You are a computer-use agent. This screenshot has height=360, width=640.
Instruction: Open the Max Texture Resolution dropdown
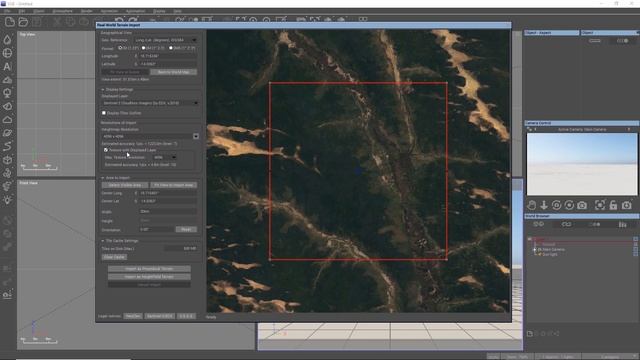[164, 157]
